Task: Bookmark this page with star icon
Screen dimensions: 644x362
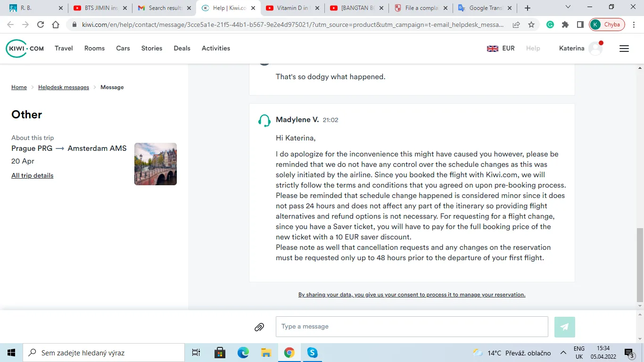Action: click(531, 25)
